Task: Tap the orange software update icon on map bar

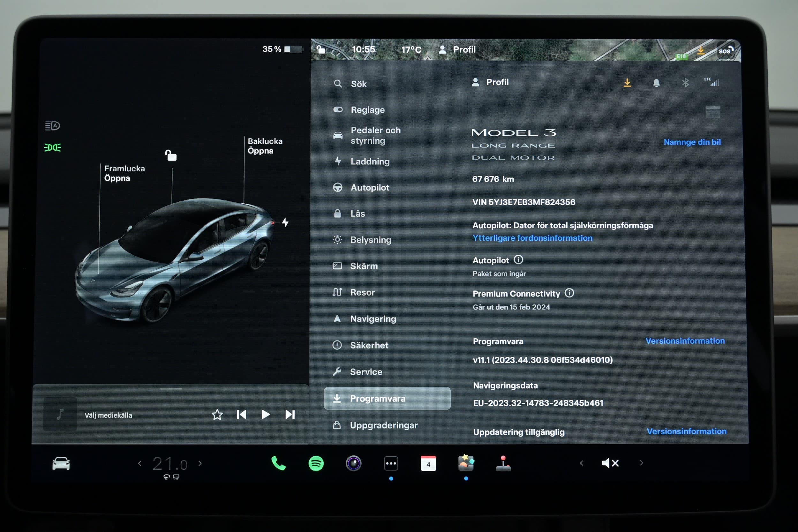Action: point(701,51)
